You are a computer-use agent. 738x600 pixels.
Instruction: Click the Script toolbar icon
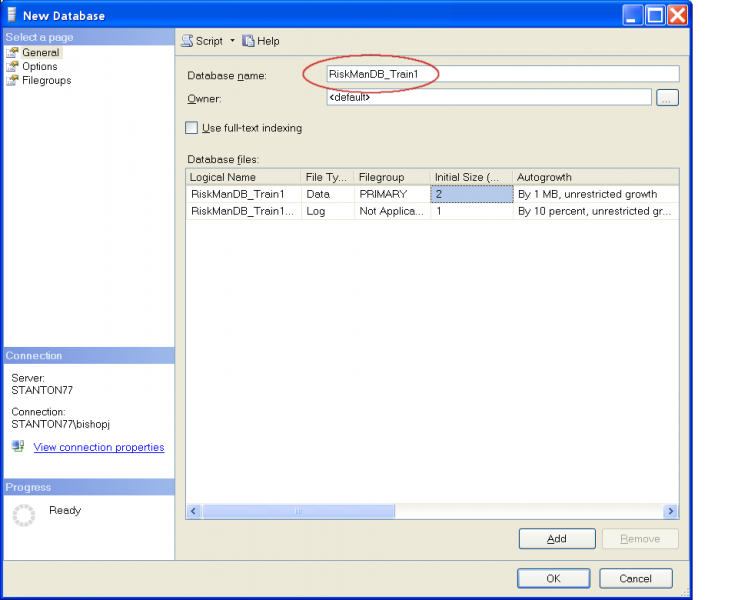point(187,41)
